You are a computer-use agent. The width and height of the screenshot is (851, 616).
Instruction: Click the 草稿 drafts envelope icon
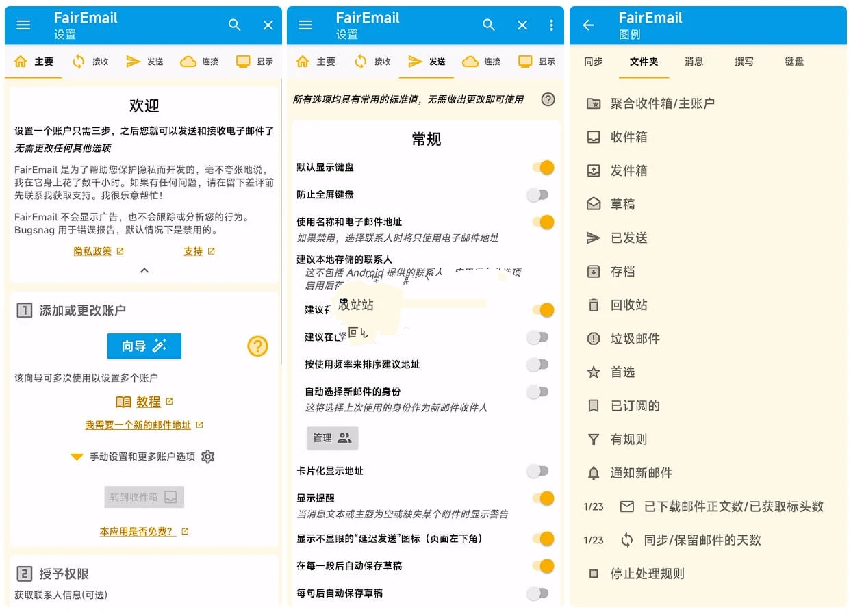click(x=594, y=204)
